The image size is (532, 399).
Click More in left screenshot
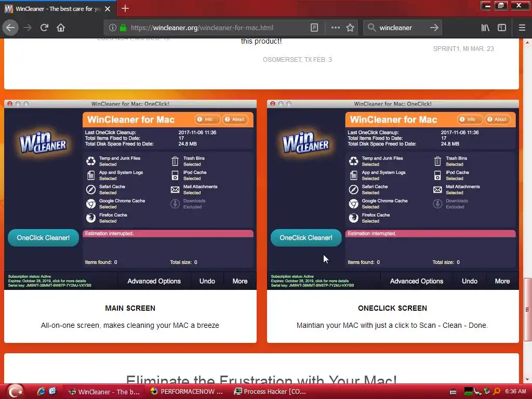click(x=240, y=281)
